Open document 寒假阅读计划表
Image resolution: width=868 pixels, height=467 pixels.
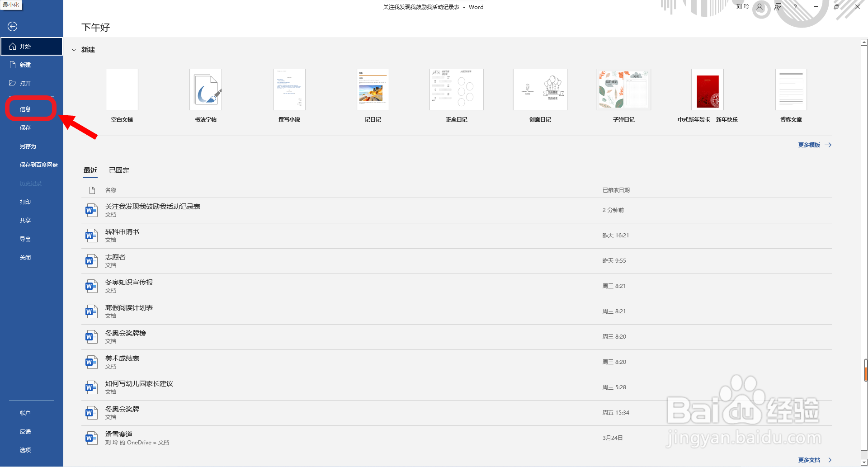457,311
